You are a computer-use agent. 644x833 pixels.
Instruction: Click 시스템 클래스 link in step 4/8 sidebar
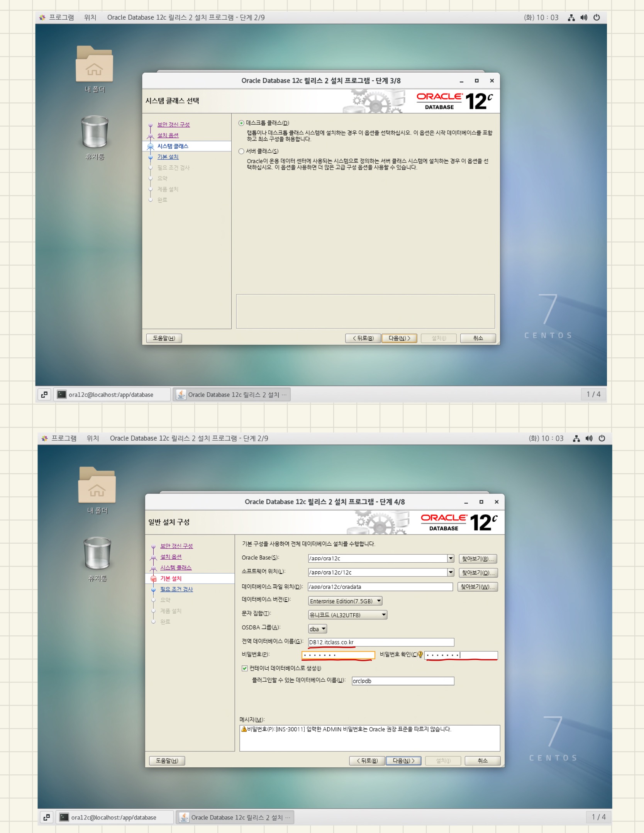coord(176,568)
